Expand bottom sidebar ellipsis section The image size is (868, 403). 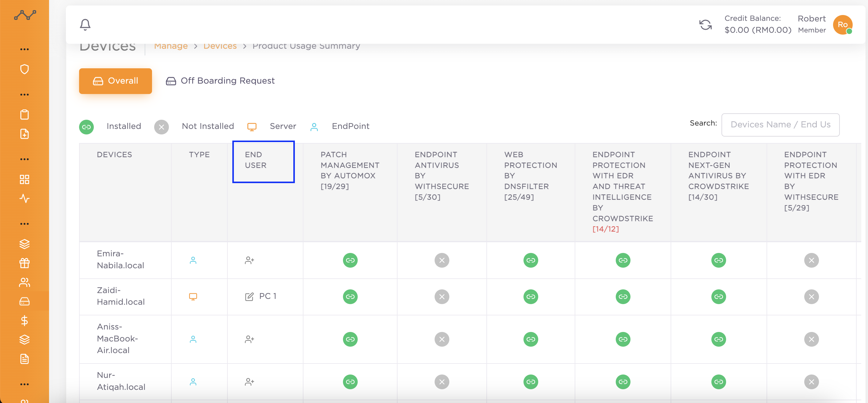[24, 384]
